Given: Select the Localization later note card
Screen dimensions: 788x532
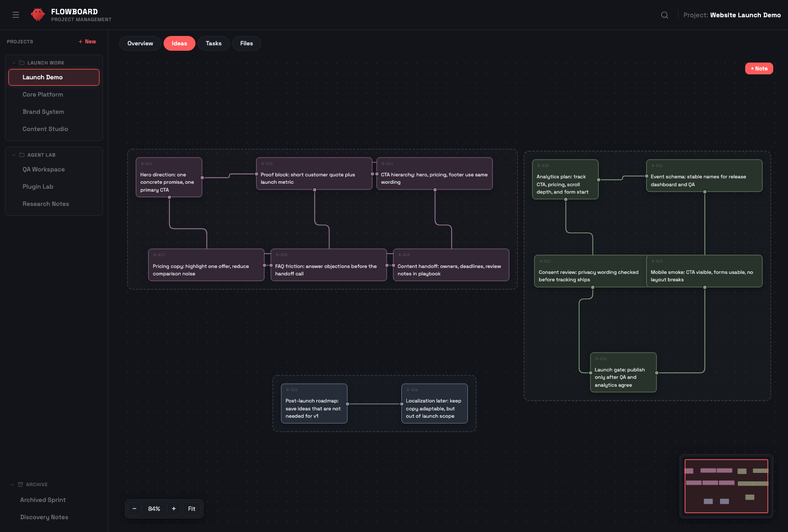Looking at the screenshot, I should coord(434,403).
